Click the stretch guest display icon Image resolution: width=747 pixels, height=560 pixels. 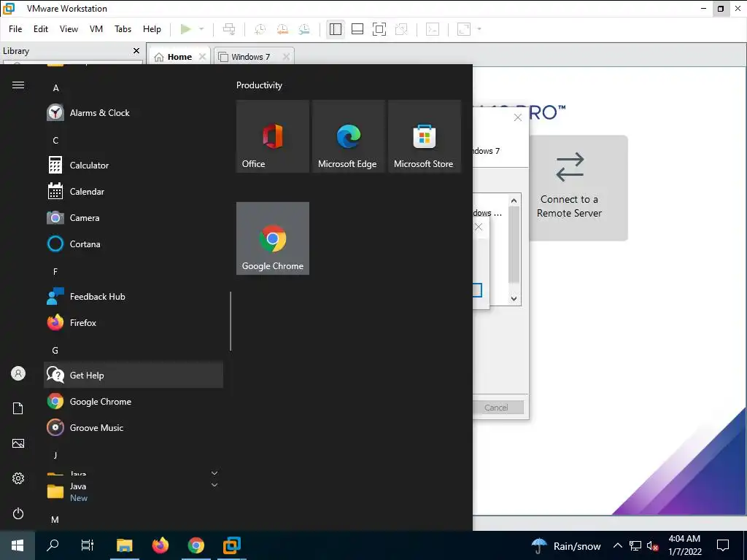463,29
